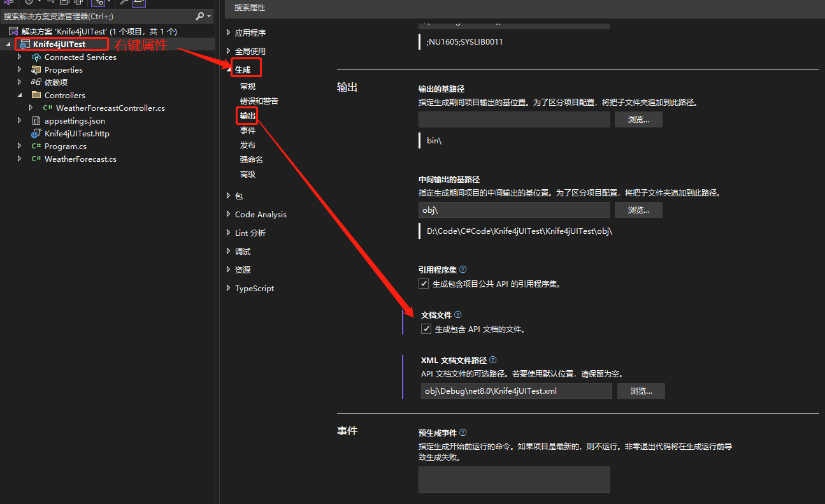
Task: Click the 预生成事件 command text box
Action: [514, 480]
